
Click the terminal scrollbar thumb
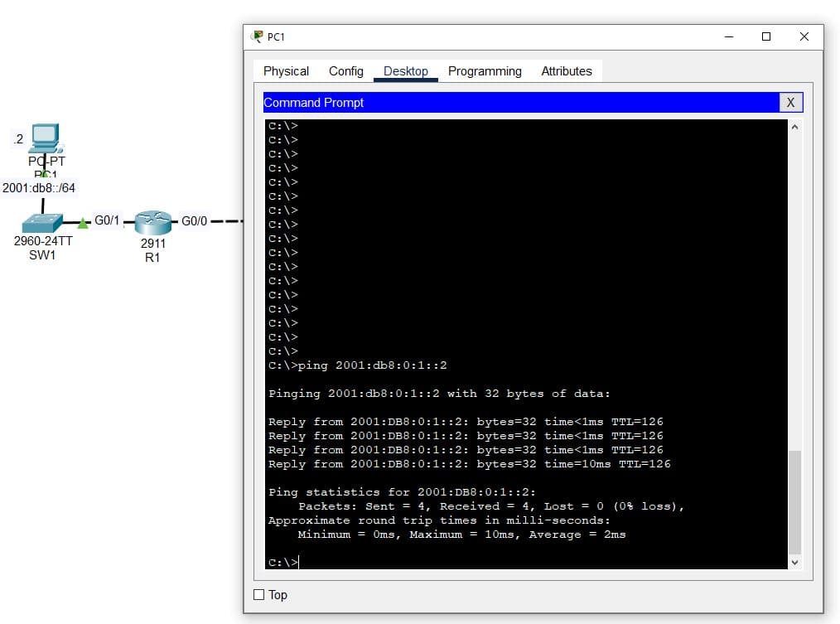795,501
